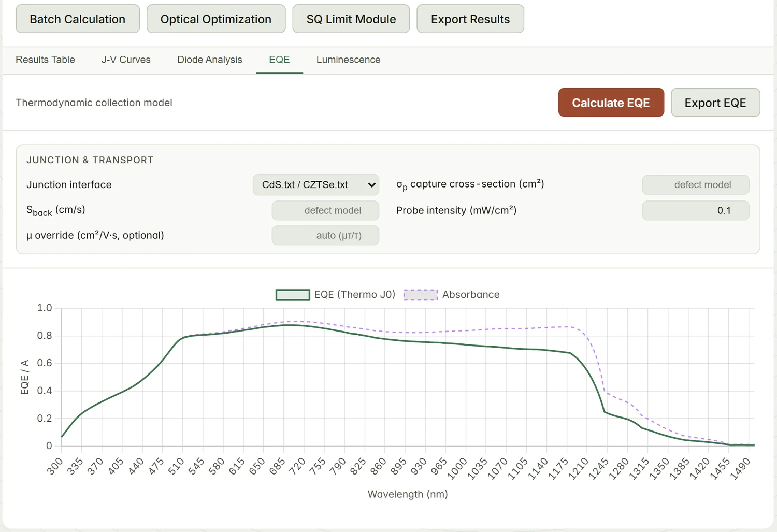Focus the S back (cm/s) input field
The width and height of the screenshot is (777, 532).
pos(325,210)
